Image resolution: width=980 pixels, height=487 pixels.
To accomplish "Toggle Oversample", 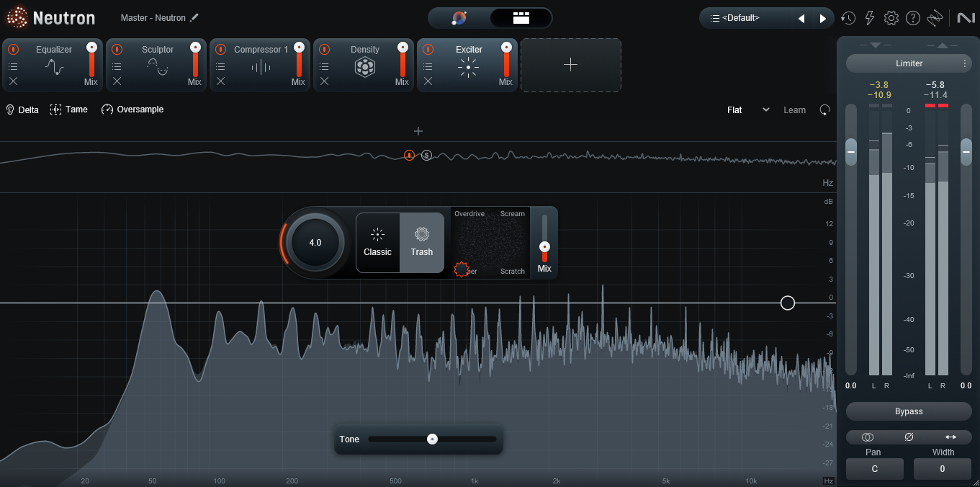I will pos(132,110).
